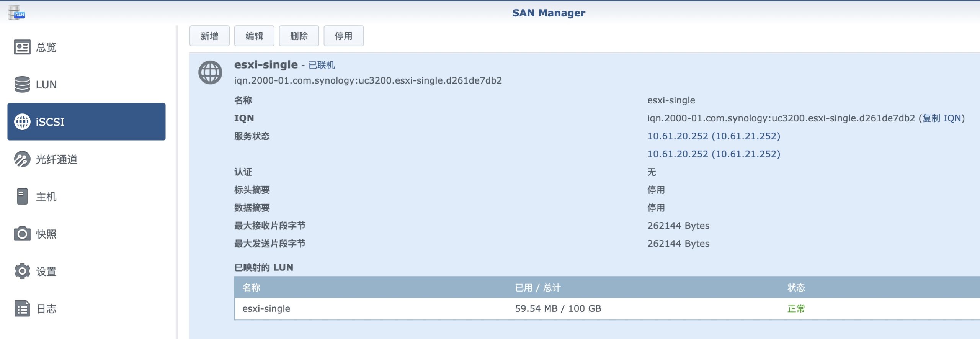Screen dimensions: 980x339
Task: Click the 名称 column header in LUN table
Action: (251, 288)
